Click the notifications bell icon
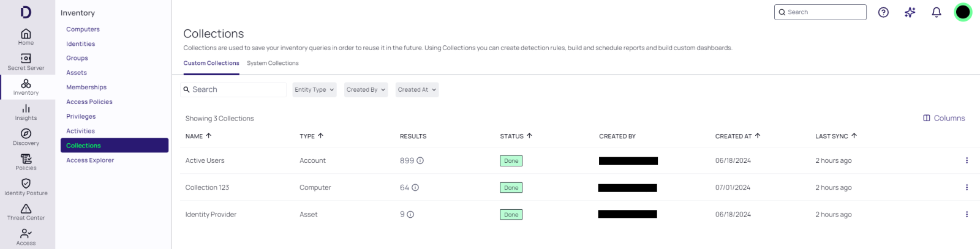 pyautogui.click(x=936, y=12)
